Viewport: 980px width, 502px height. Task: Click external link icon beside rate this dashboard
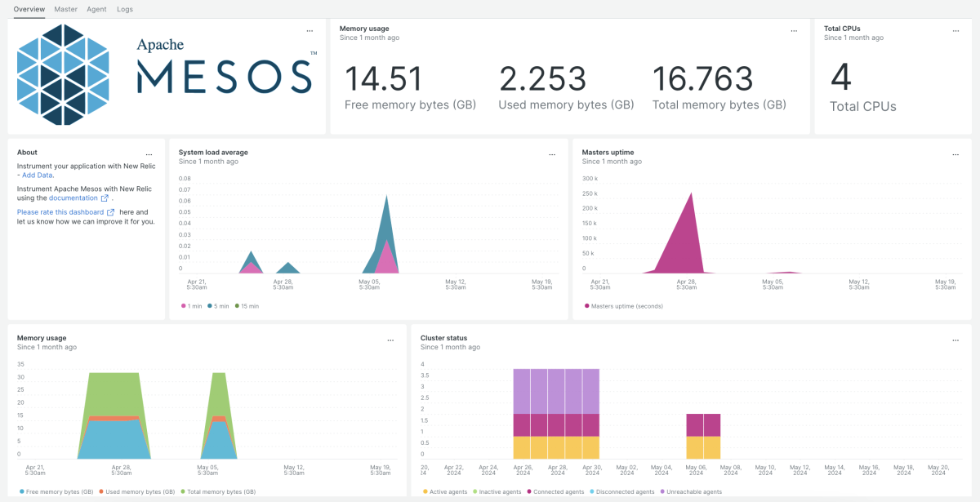111,212
